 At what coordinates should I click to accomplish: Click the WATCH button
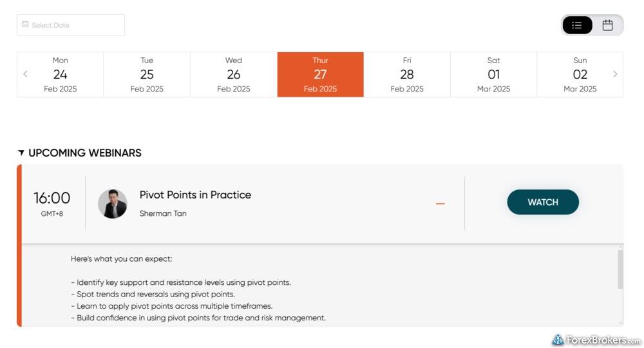pyautogui.click(x=543, y=202)
